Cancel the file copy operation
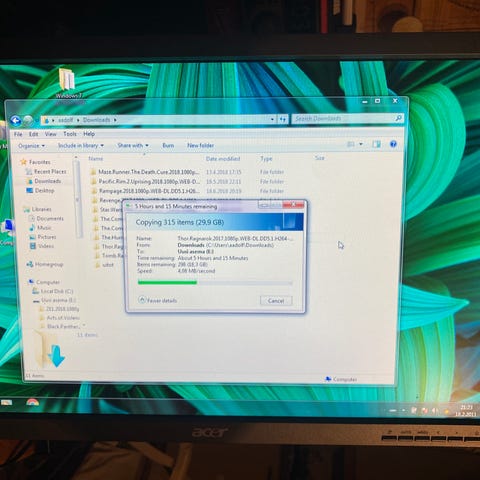The height and width of the screenshot is (480, 480). coord(276,301)
